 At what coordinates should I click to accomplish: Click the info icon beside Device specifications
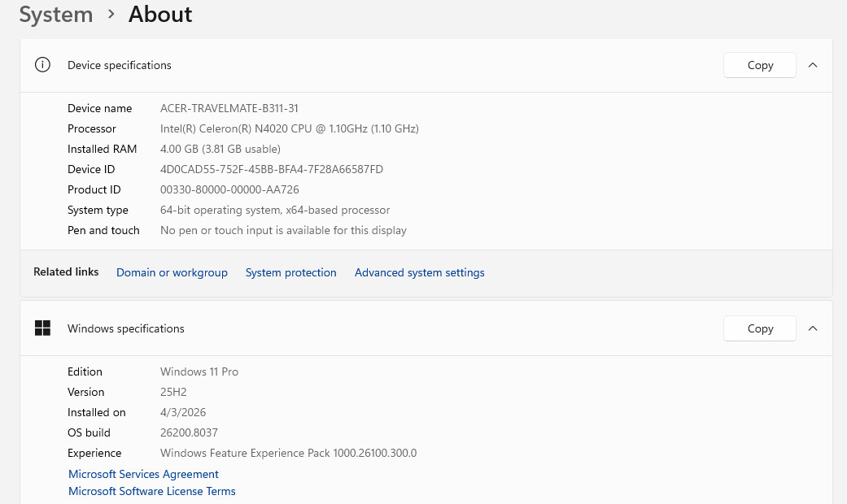42,65
